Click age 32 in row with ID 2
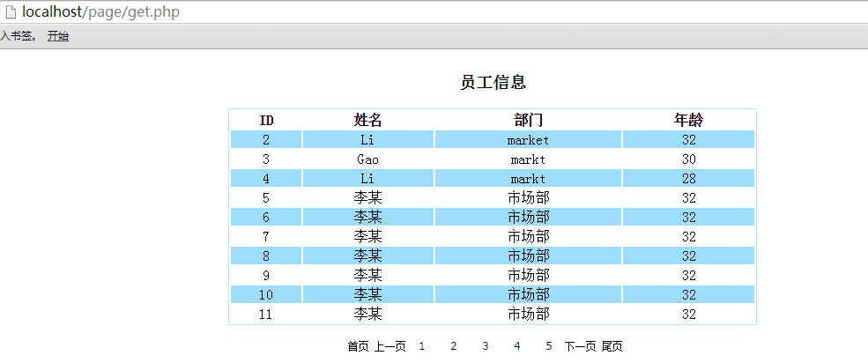868x363 pixels. pos(688,139)
